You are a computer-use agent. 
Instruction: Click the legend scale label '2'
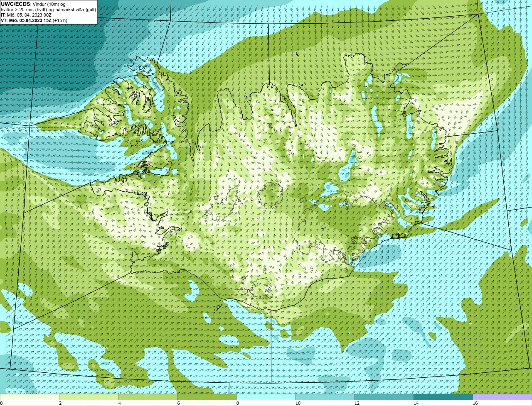click(x=60, y=403)
